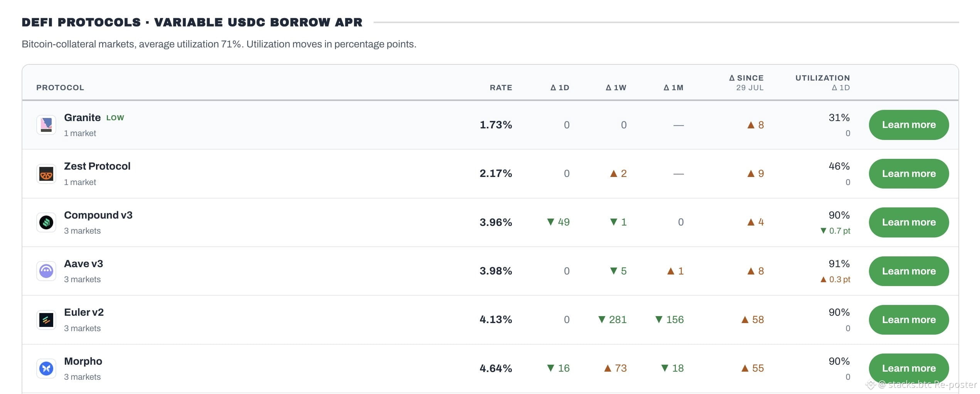Image resolution: width=980 pixels, height=394 pixels.
Task: Sort by the Δ 1M column header
Action: point(674,88)
